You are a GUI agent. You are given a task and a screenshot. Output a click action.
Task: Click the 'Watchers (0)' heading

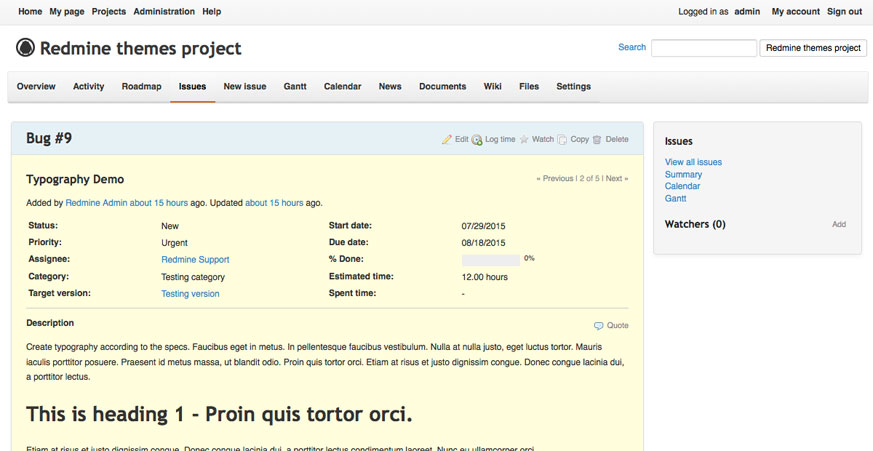tap(695, 224)
